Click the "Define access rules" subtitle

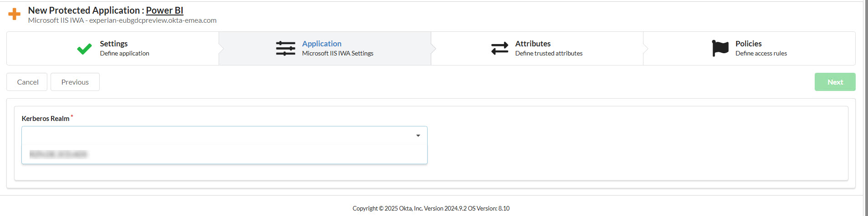pyautogui.click(x=761, y=53)
